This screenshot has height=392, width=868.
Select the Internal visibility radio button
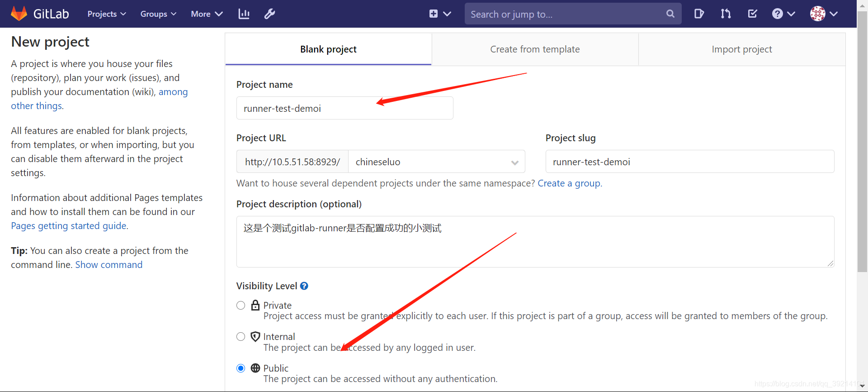click(241, 337)
